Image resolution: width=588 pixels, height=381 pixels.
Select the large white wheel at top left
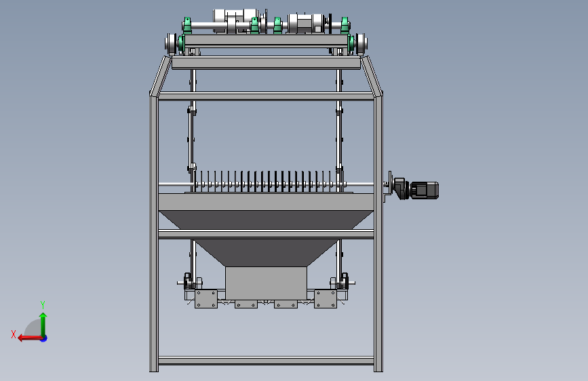coord(171,43)
